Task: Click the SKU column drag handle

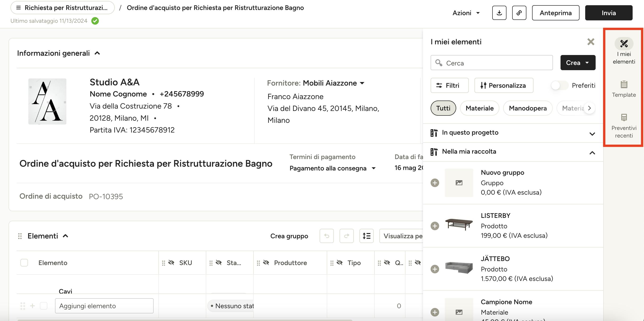Action: [164, 263]
